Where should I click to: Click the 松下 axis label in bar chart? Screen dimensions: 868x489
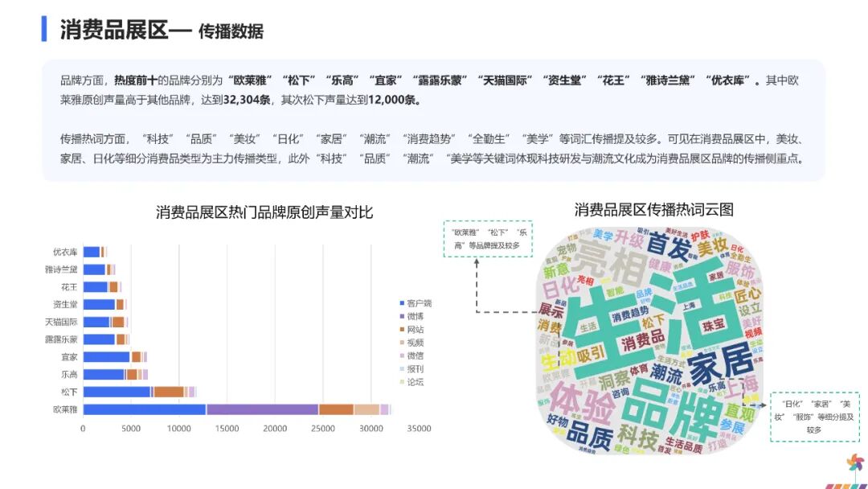pyautogui.click(x=69, y=392)
